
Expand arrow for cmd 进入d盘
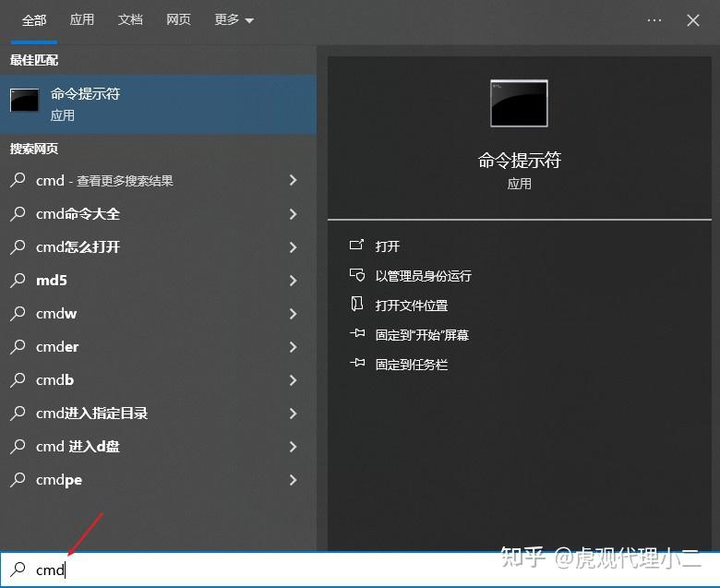[x=293, y=447]
